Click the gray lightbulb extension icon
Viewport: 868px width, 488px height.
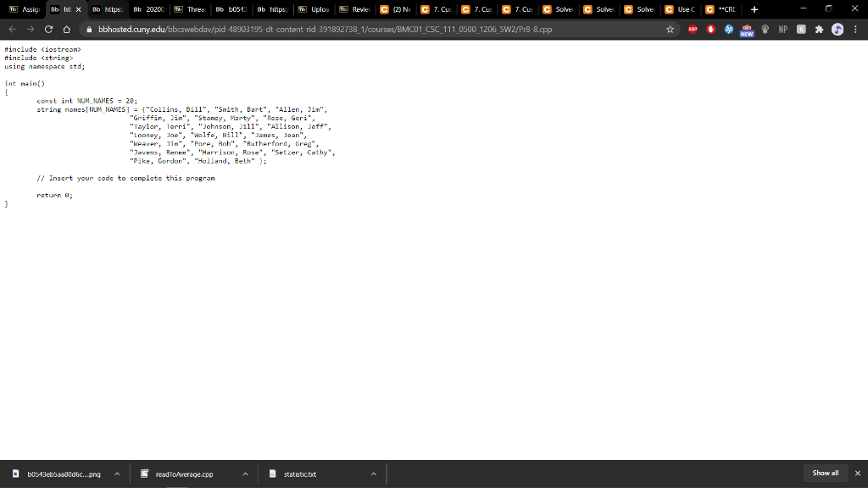[x=765, y=28]
